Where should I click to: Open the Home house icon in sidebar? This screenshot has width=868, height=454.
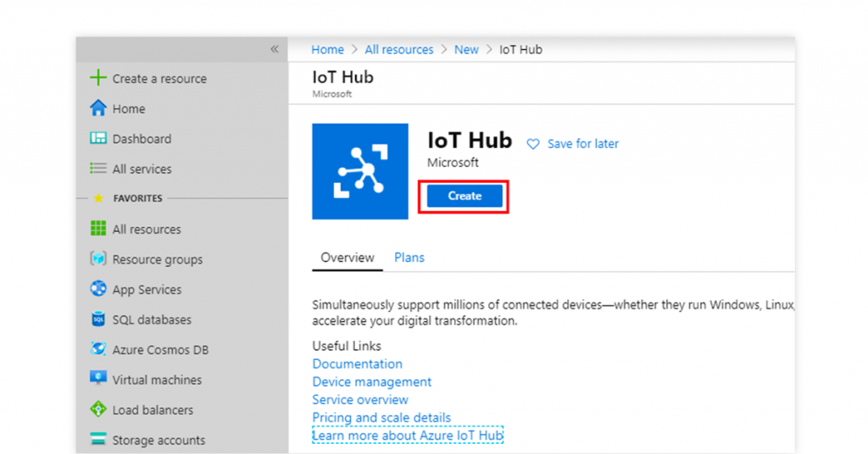(x=98, y=108)
